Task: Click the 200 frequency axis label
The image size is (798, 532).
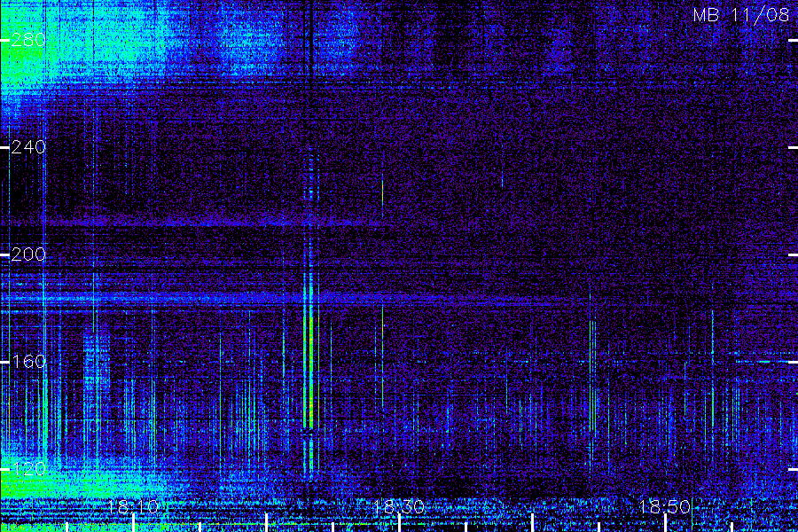Action: coord(28,254)
